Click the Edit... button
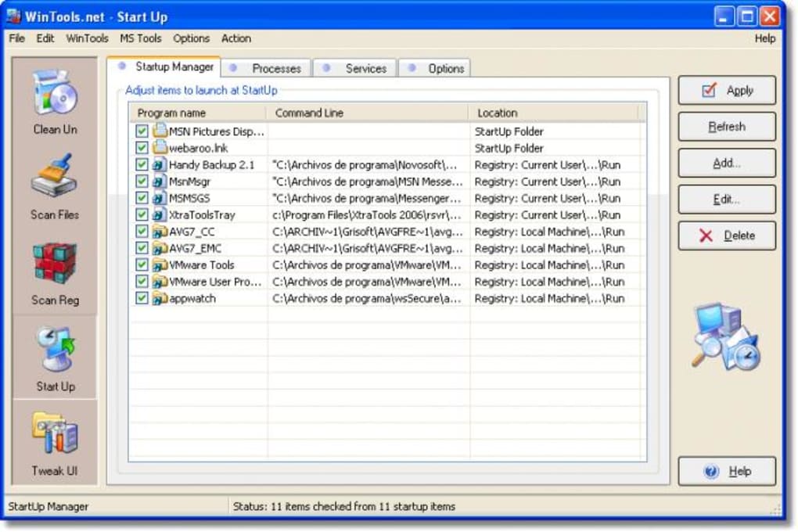798x532 pixels. click(x=727, y=199)
